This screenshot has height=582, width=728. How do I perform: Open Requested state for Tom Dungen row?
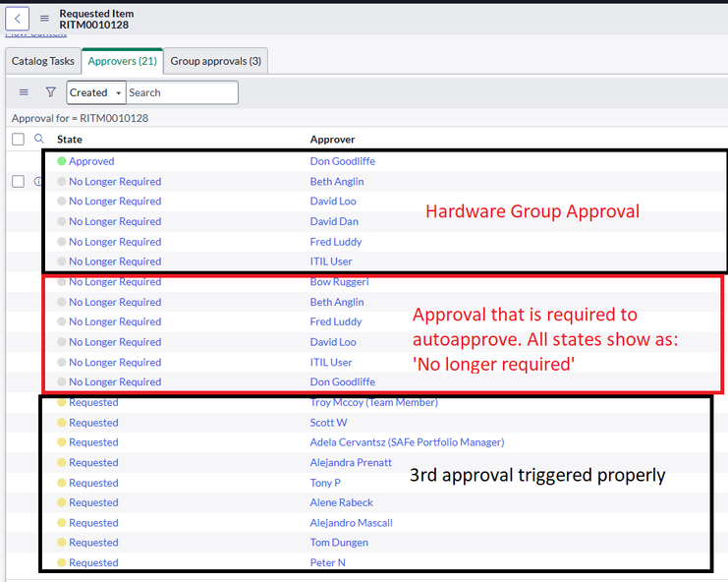(x=93, y=543)
